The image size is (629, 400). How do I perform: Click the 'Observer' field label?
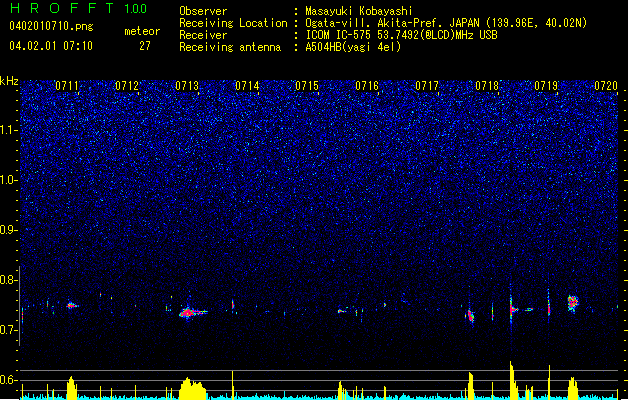[x=203, y=11]
